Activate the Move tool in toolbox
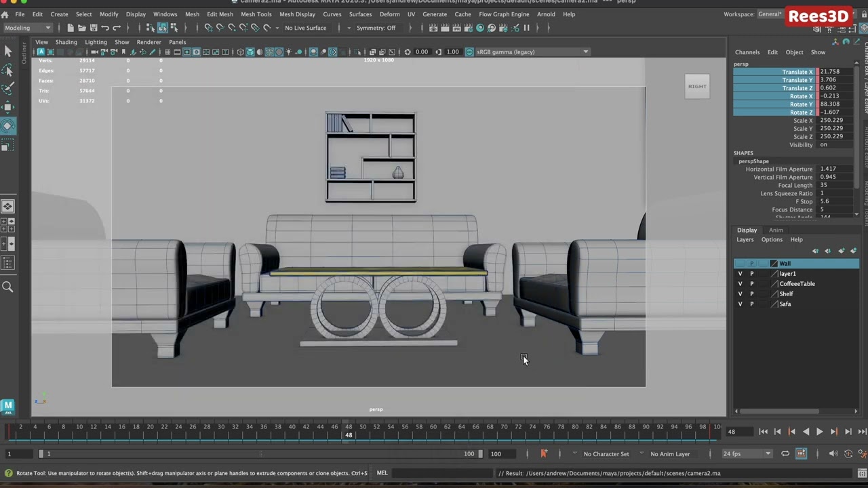This screenshot has width=868, height=488. [x=7, y=107]
